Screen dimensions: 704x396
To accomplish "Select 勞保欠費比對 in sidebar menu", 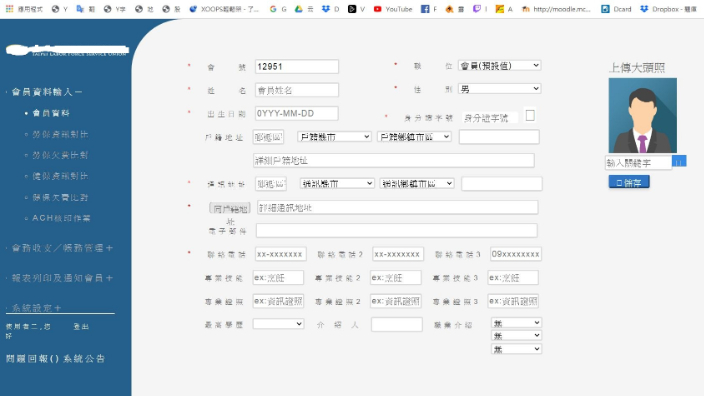I will point(60,155).
